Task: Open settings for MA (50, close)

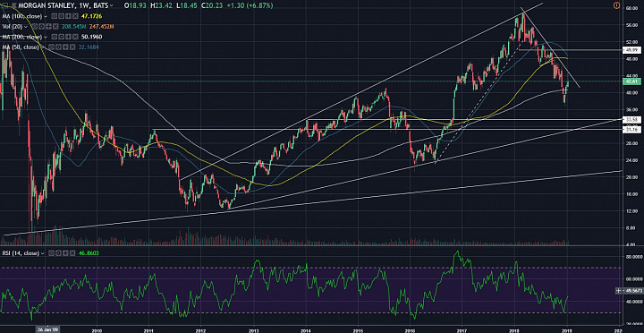Action: (58, 47)
